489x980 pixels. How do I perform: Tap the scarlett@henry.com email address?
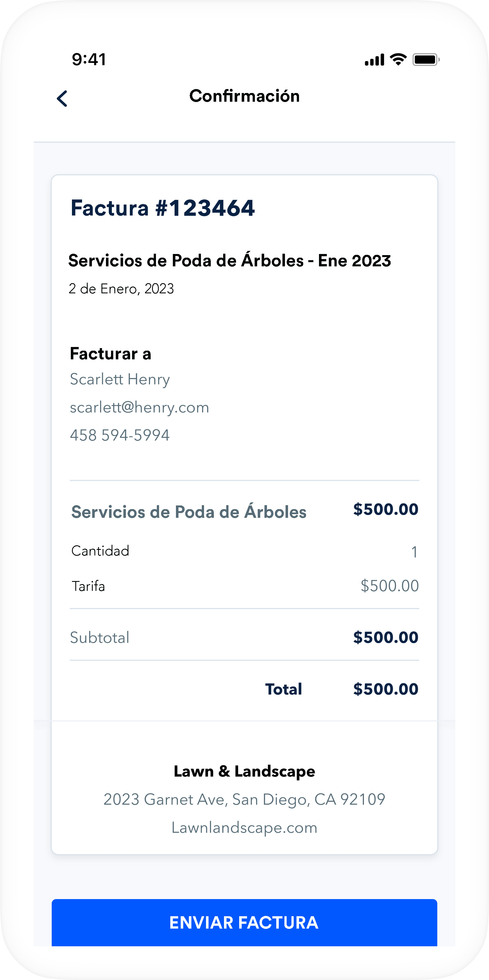click(x=139, y=407)
